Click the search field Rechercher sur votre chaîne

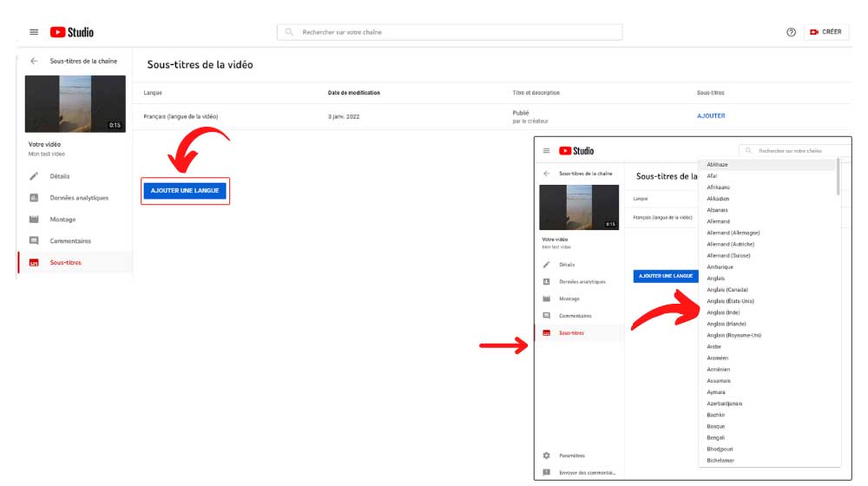coord(450,32)
